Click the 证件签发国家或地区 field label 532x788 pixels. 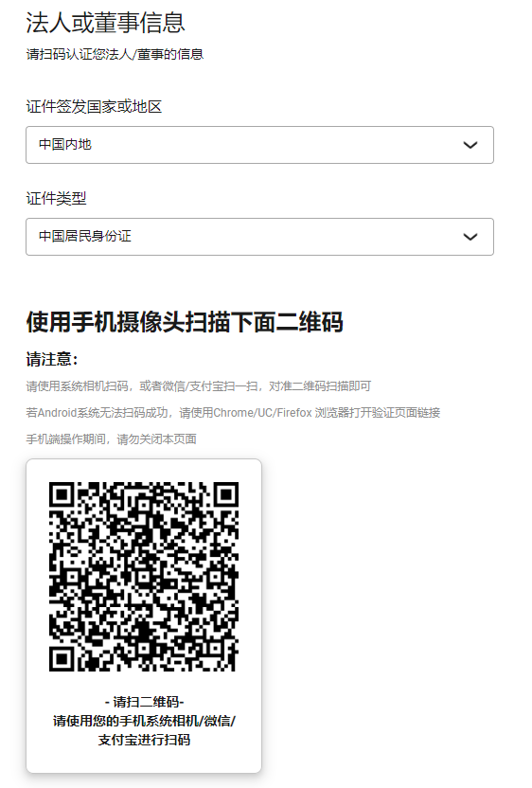coord(94,106)
